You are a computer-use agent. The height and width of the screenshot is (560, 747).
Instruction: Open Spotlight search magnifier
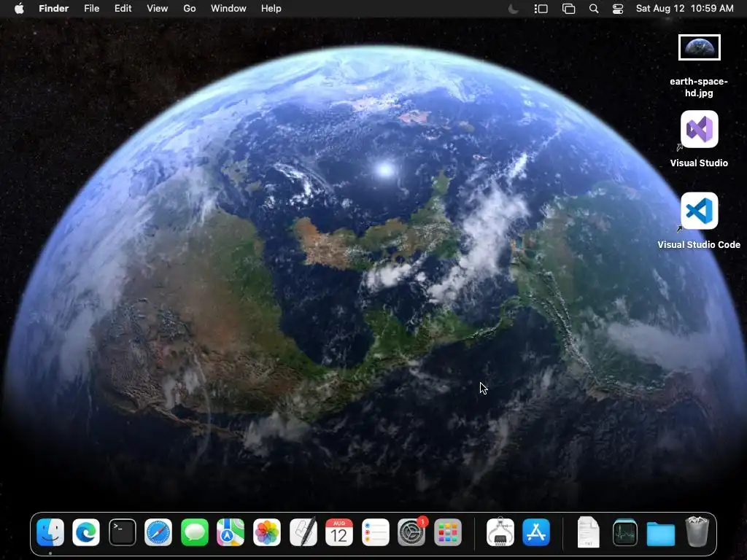594,9
